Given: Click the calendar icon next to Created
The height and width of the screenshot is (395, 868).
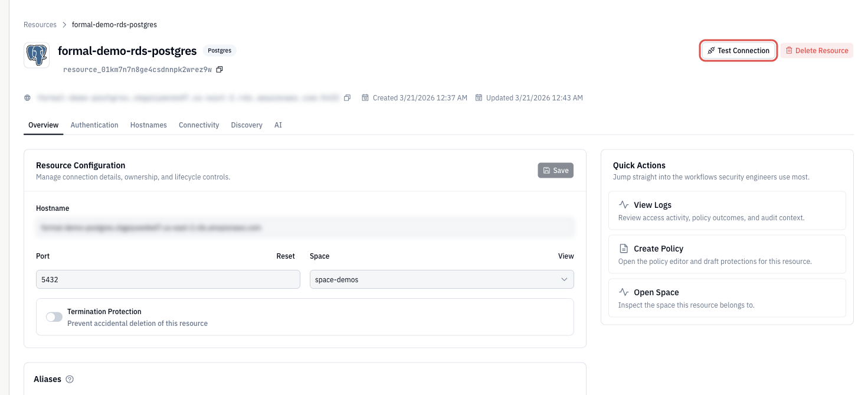Looking at the screenshot, I should 365,98.
